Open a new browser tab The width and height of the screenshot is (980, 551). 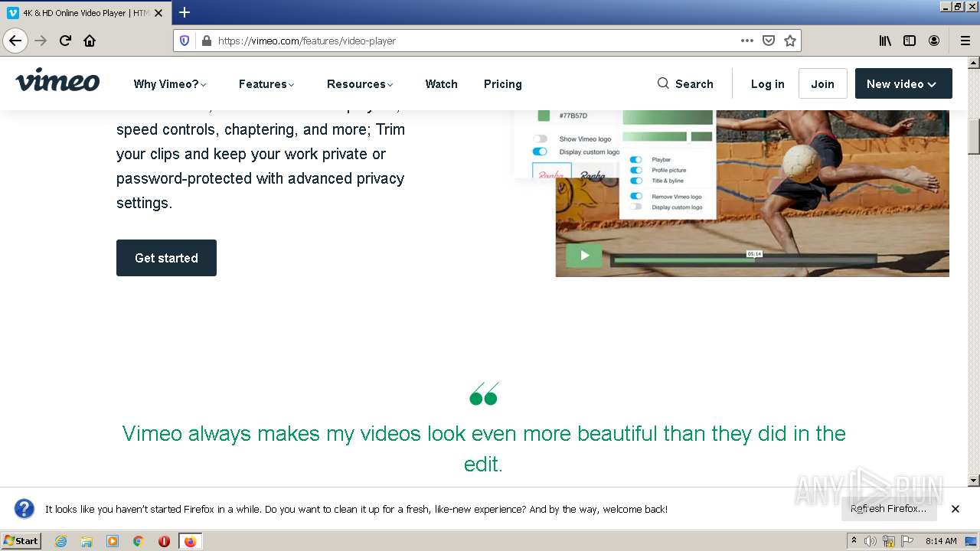185,12
